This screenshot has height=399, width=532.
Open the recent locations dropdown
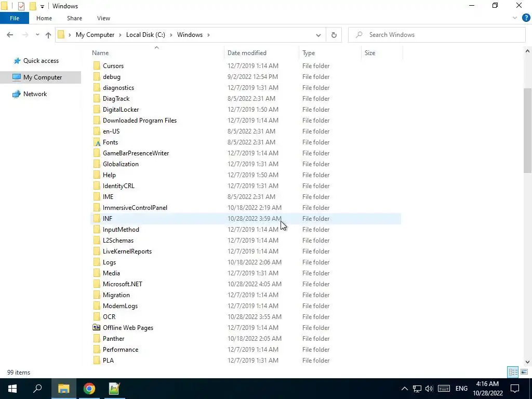click(37, 35)
